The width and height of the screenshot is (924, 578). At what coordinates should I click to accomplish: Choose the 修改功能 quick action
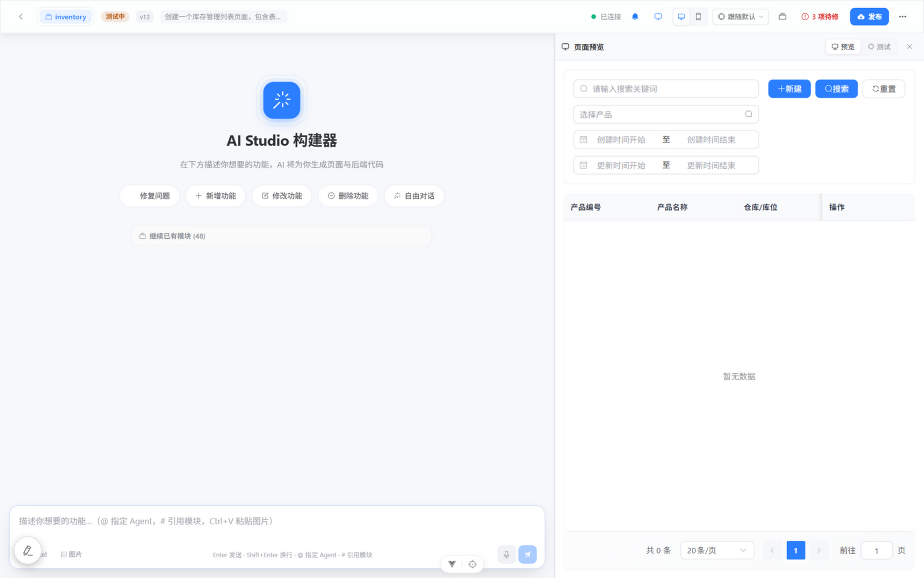coord(282,196)
